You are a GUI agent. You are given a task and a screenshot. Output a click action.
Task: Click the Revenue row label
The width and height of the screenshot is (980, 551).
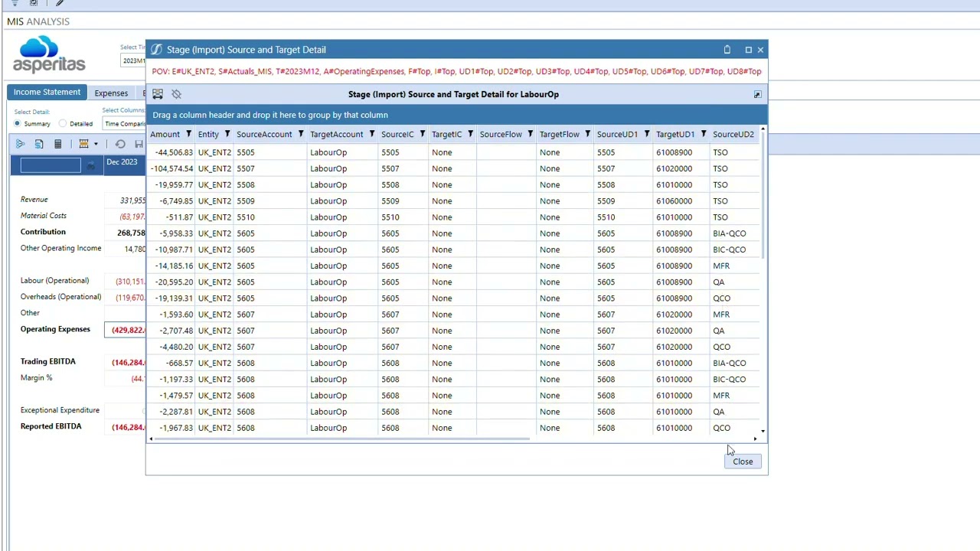click(34, 200)
